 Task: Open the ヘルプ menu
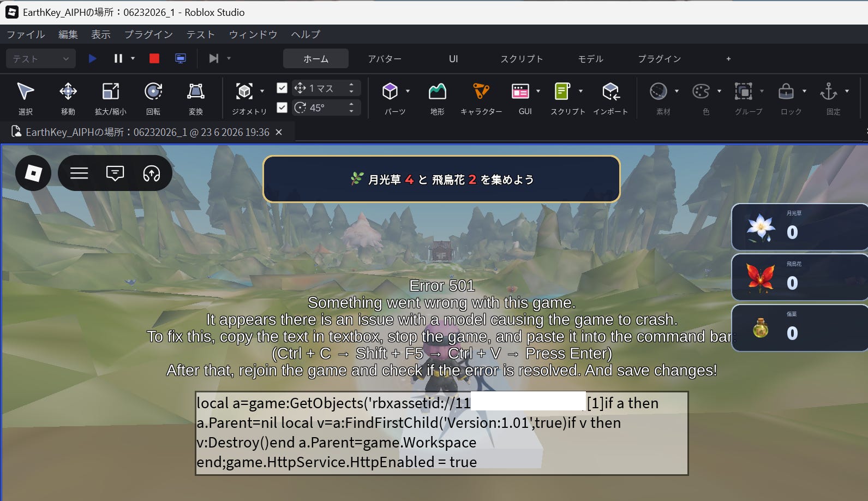click(306, 34)
